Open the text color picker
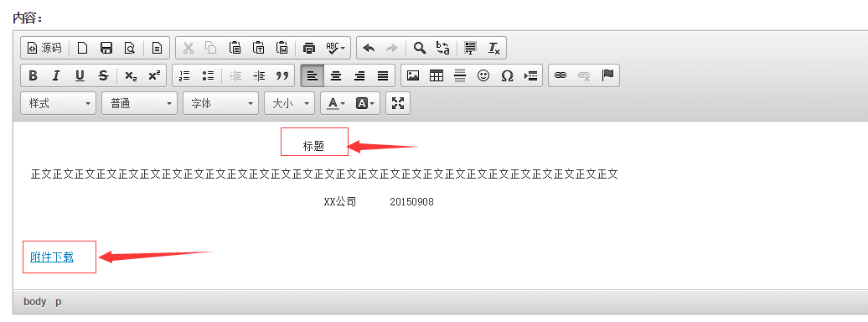The height and width of the screenshot is (322, 868). tap(336, 103)
